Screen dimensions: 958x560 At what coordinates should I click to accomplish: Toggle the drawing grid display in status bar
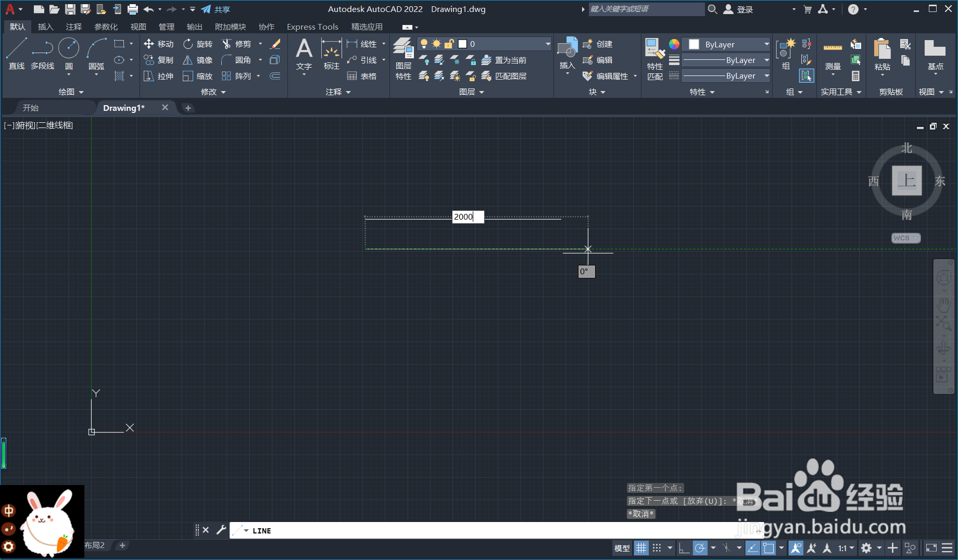pyautogui.click(x=641, y=548)
